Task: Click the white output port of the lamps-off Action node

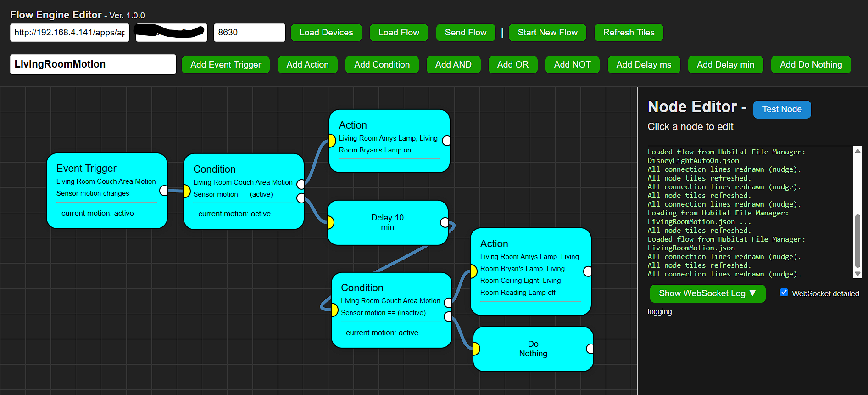Action: tap(587, 271)
